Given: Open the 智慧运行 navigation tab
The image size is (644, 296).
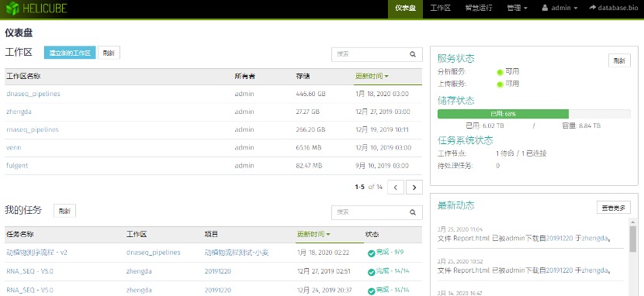Looking at the screenshot, I should (479, 8).
